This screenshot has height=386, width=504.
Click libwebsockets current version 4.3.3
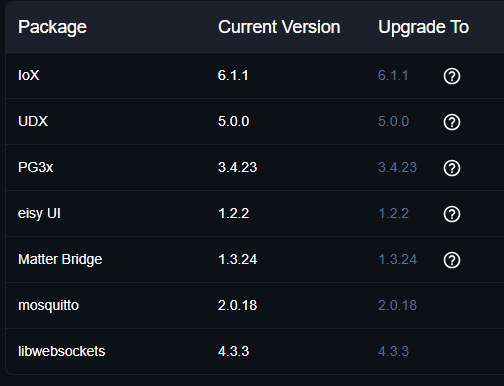(233, 351)
